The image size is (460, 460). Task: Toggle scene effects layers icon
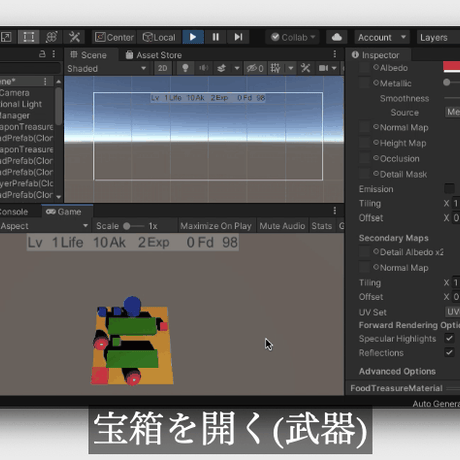(222, 69)
